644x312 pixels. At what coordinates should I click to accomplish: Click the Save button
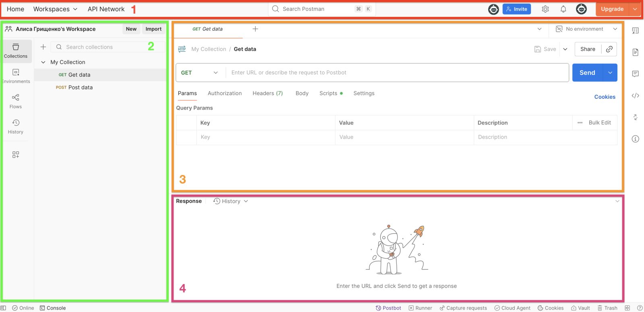pyautogui.click(x=545, y=49)
